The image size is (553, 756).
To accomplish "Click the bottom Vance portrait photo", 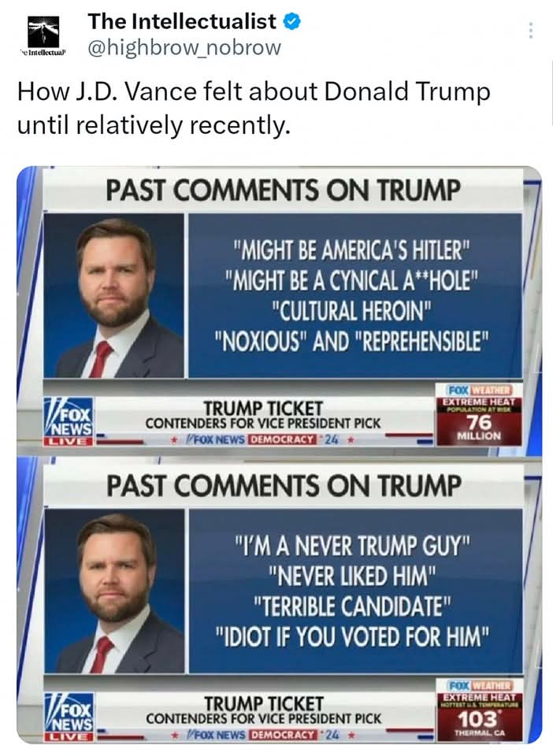I will 114,591.
